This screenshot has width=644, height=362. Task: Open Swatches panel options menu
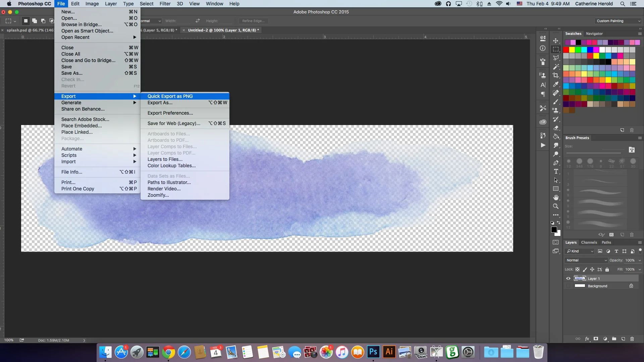pos(640,34)
